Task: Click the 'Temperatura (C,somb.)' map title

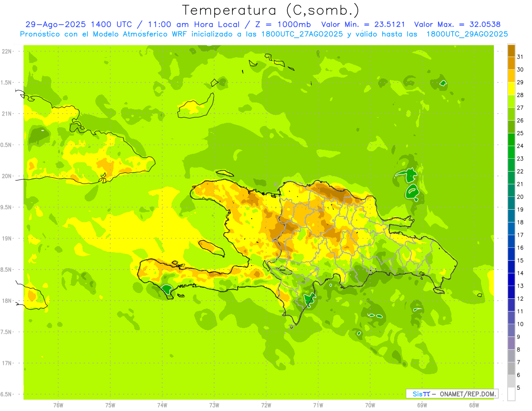Action: coord(270,10)
